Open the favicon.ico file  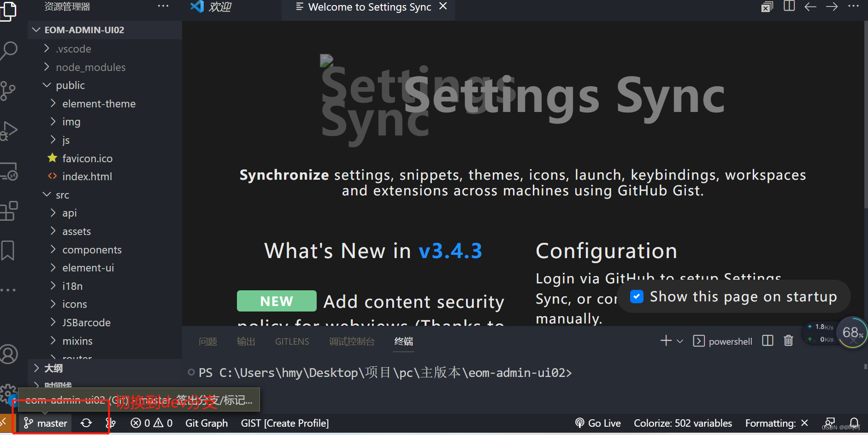coord(105,159)
